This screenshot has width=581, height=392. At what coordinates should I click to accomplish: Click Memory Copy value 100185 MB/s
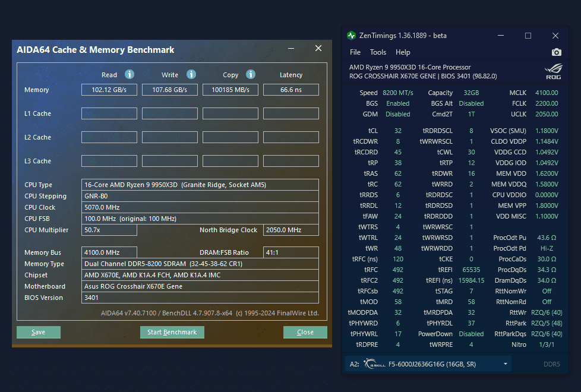230,90
